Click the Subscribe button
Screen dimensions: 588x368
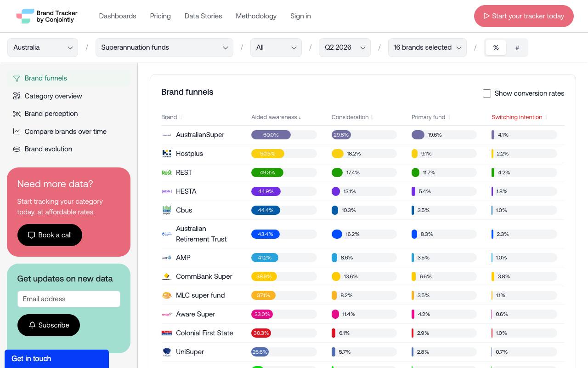(49, 325)
